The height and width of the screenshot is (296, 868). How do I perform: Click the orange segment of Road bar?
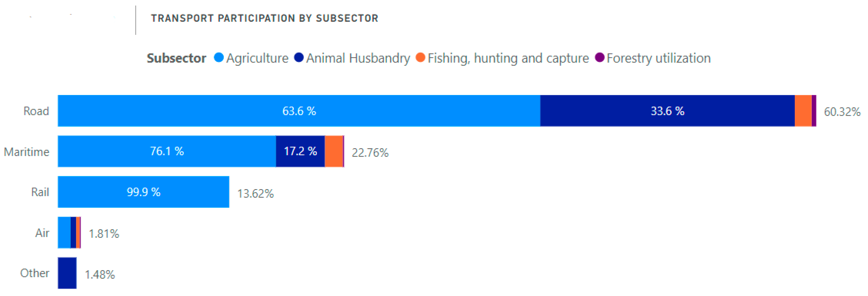pyautogui.click(x=803, y=111)
